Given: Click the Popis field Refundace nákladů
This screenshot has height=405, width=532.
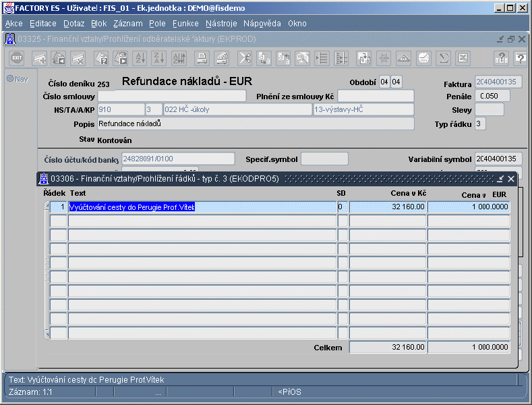Looking at the screenshot, I should [x=256, y=124].
